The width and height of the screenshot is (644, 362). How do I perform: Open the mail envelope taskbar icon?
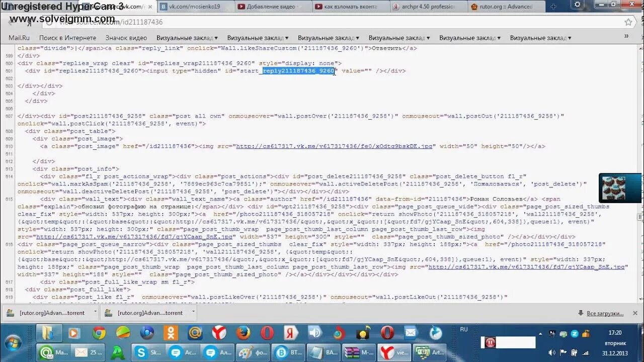411,333
